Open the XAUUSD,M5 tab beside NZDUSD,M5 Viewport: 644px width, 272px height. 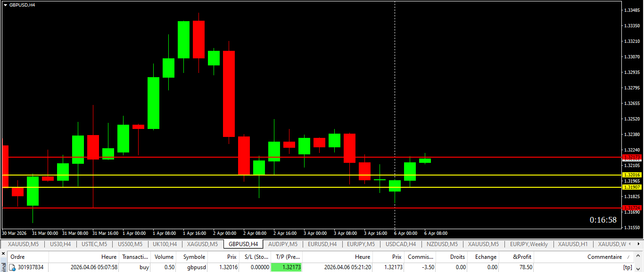click(483, 244)
